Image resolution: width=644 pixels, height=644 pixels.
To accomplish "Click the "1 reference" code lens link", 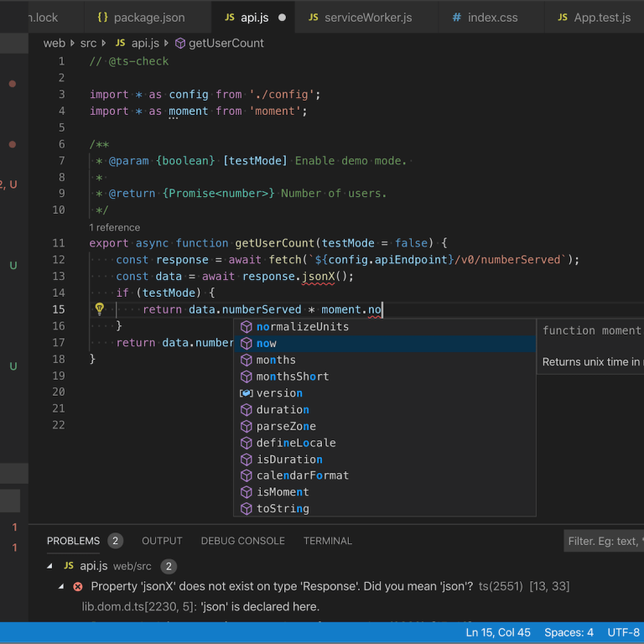I will pyautogui.click(x=115, y=227).
